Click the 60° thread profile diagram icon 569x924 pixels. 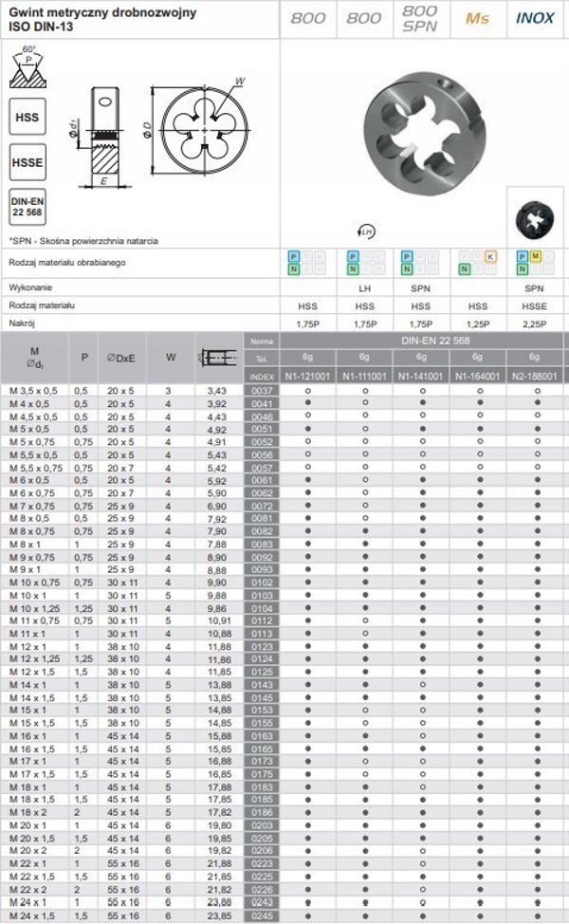pyautogui.click(x=28, y=67)
